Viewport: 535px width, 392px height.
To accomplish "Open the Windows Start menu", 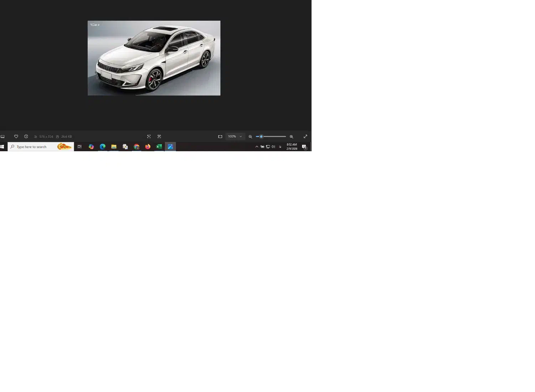I will pos(2,147).
